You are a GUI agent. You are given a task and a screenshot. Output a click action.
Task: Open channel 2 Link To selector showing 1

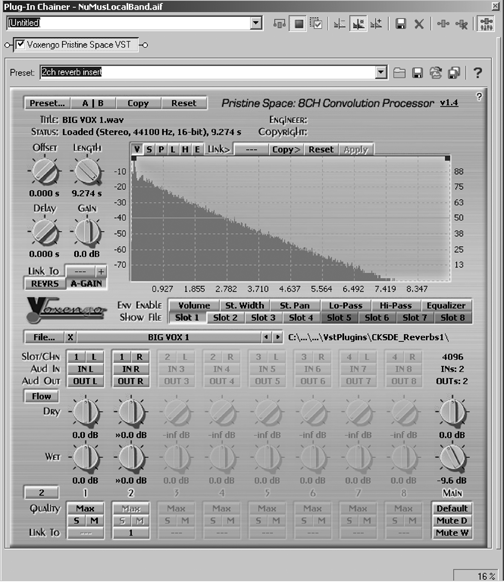point(131,533)
